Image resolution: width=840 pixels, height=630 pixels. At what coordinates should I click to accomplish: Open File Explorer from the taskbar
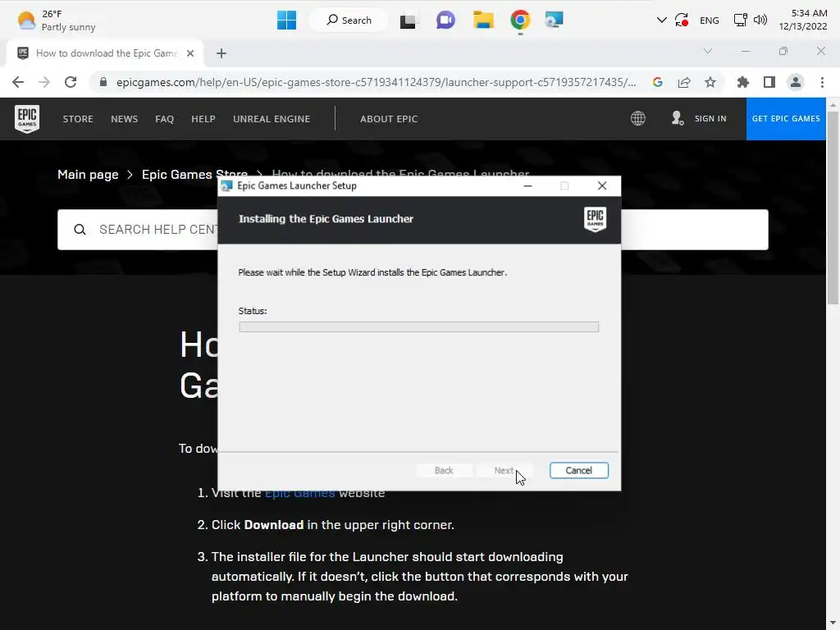(483, 21)
